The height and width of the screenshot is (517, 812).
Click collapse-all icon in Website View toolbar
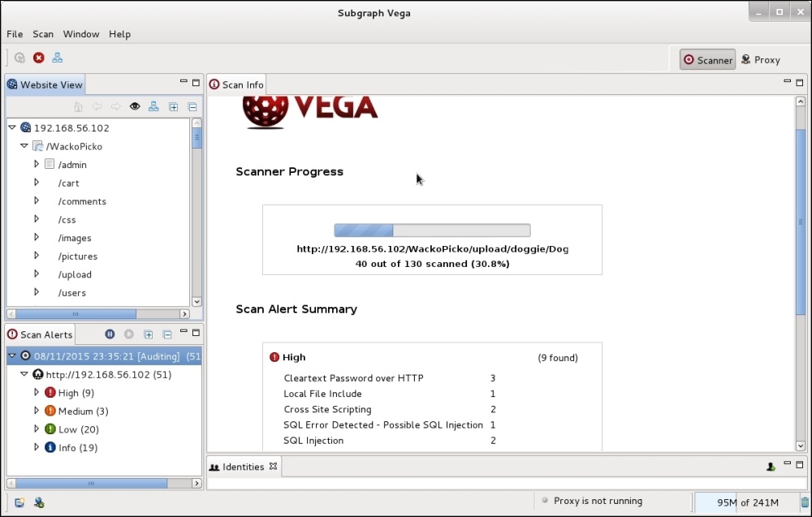point(192,107)
